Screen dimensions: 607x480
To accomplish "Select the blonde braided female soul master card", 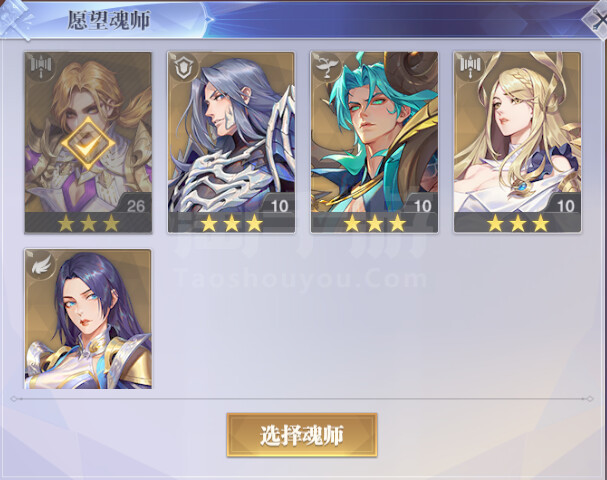I will coord(518,142).
